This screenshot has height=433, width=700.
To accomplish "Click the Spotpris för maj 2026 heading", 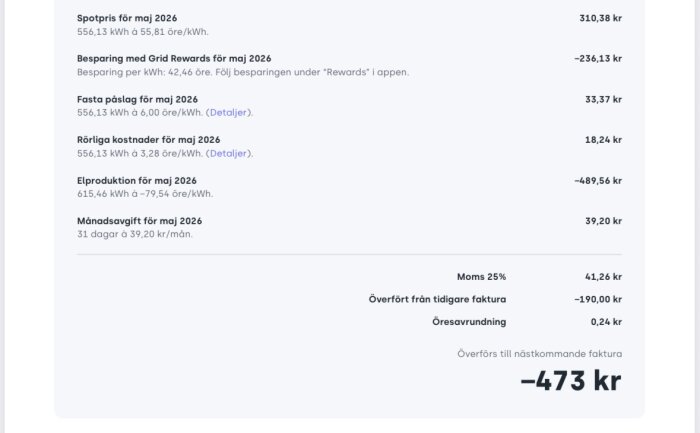I will pyautogui.click(x=127, y=18).
